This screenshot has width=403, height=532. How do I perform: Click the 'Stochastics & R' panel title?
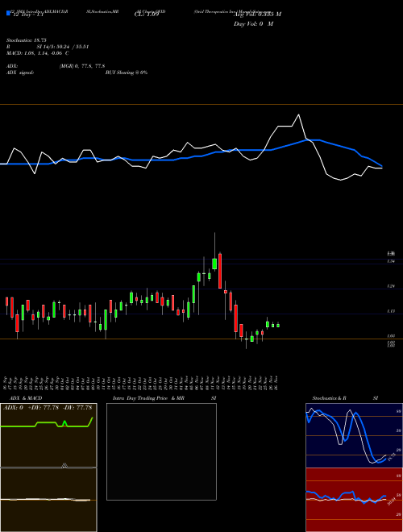[329, 398]
